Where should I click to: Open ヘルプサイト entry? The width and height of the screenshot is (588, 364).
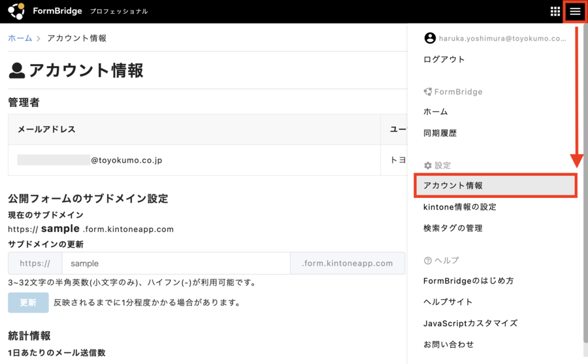tap(448, 302)
